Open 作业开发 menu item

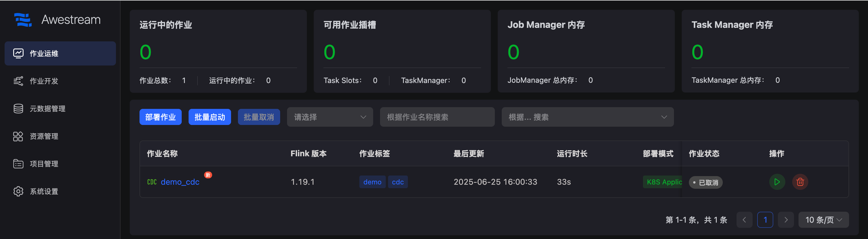[x=44, y=81]
